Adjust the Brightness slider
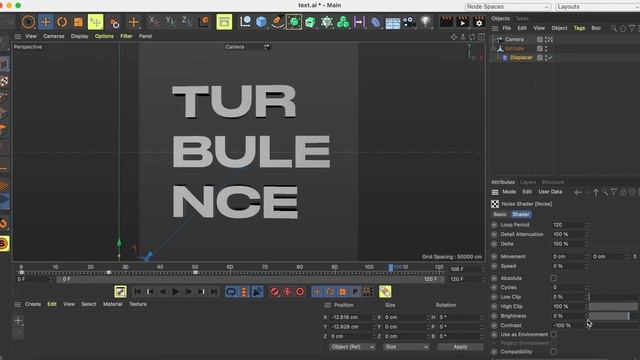Image resolution: width=640 pixels, height=360 pixels. coord(613,316)
